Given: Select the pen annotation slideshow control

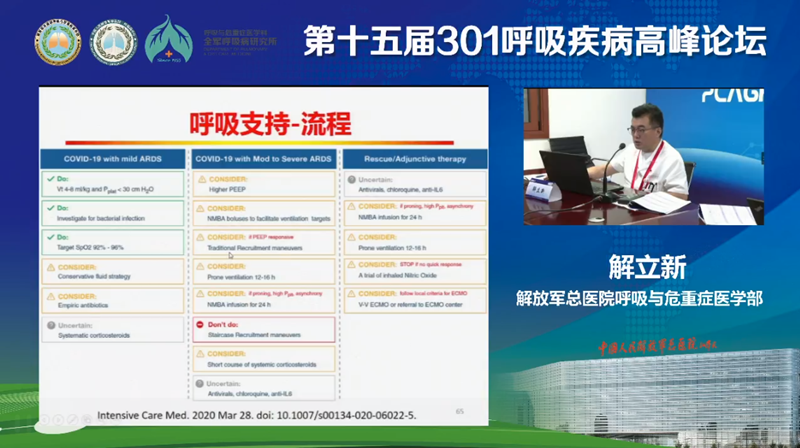Looking at the screenshot, I should click(x=72, y=419).
